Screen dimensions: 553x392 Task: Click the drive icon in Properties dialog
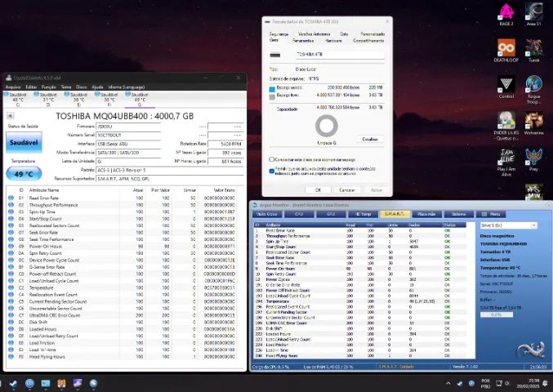click(275, 55)
